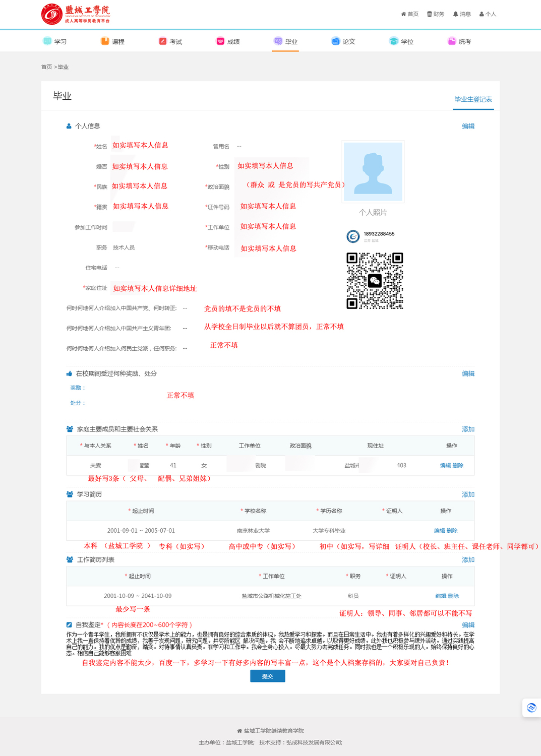541x756 pixels.
Task: Switch to the 毕业生登记表 tab
Action: pos(473,99)
